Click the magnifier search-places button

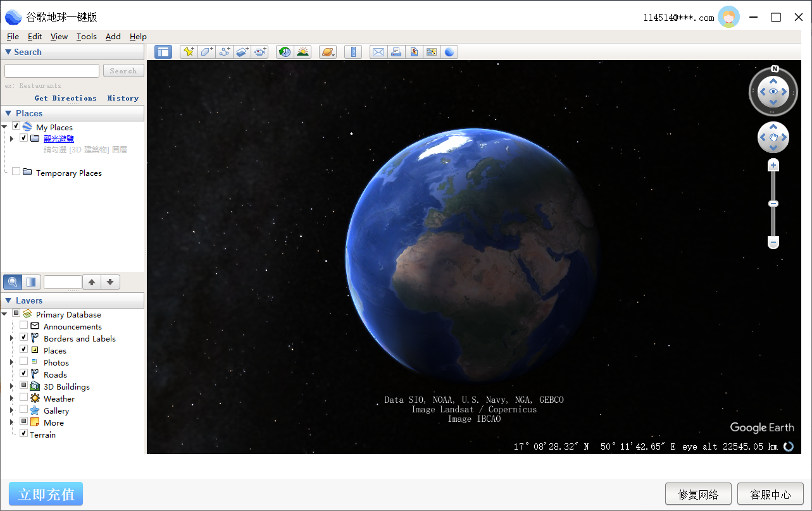[13, 282]
